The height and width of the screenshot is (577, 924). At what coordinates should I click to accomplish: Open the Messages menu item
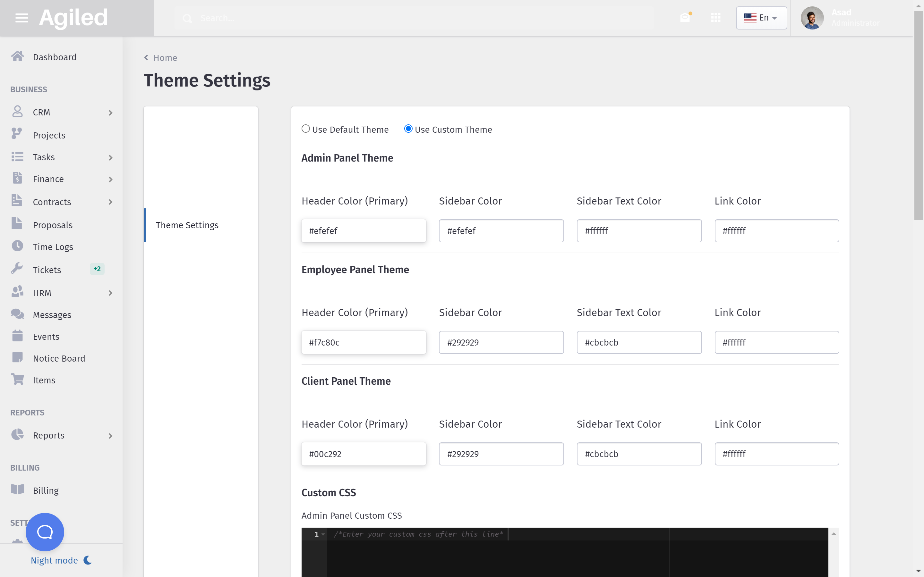(x=52, y=315)
